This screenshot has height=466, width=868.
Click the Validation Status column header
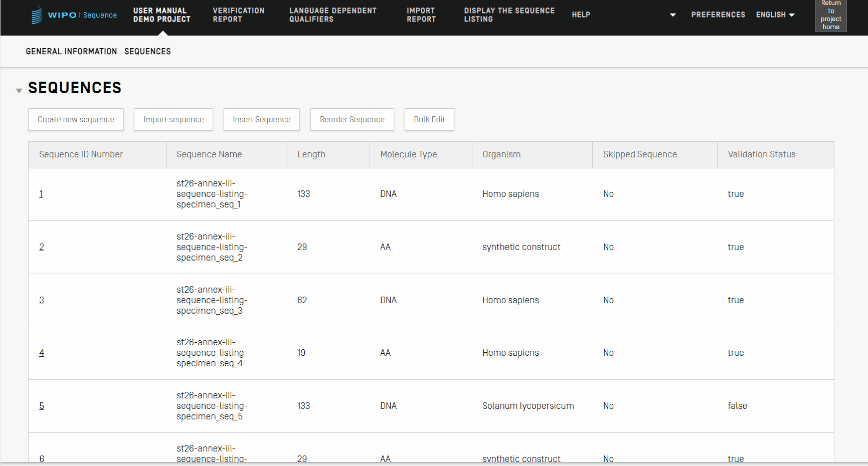pos(761,155)
